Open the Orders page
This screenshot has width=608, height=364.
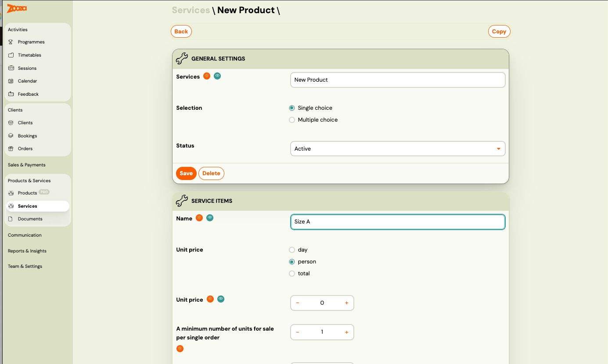click(26, 148)
